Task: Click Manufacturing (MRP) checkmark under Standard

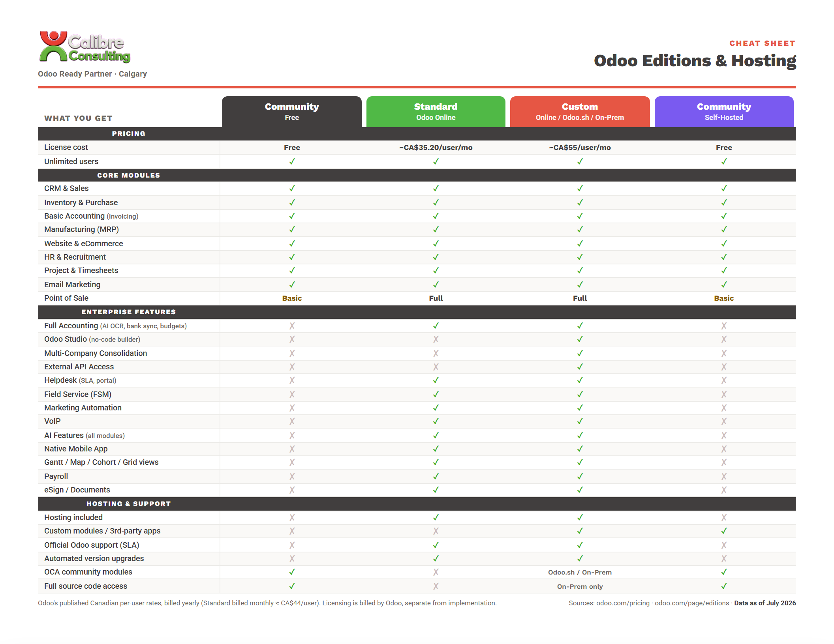Action: 436,229
